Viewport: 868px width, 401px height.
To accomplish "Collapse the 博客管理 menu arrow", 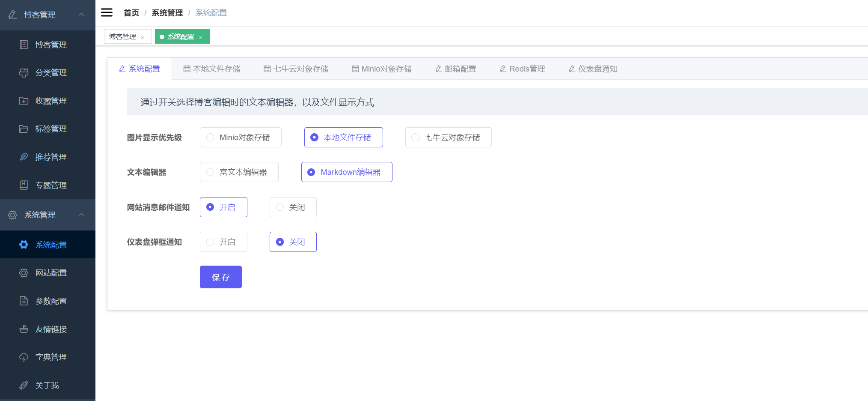I will pos(81,15).
